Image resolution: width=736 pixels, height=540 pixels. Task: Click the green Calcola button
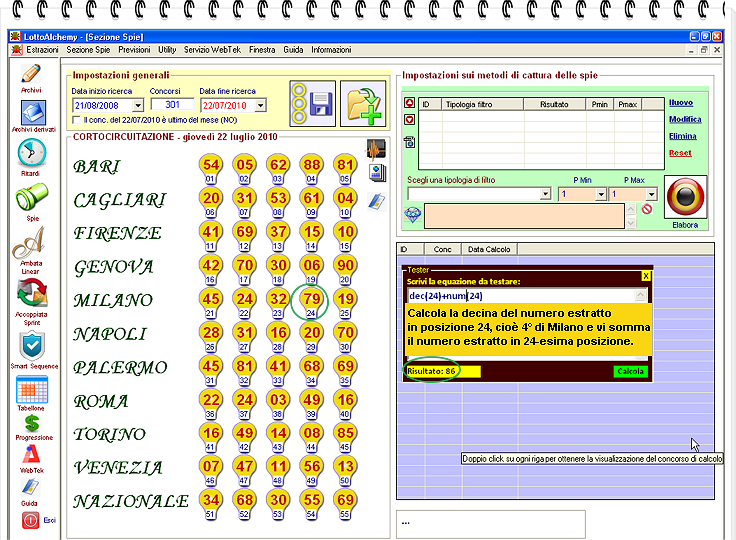coord(630,371)
